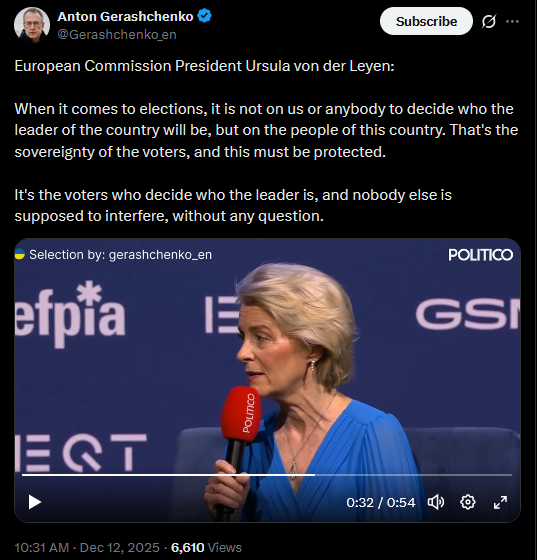
Task: Play the video
Action: pos(35,502)
